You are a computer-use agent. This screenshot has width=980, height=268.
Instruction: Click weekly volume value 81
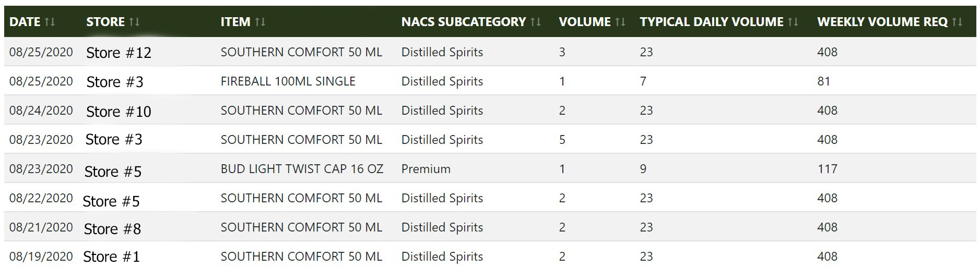coord(823,81)
